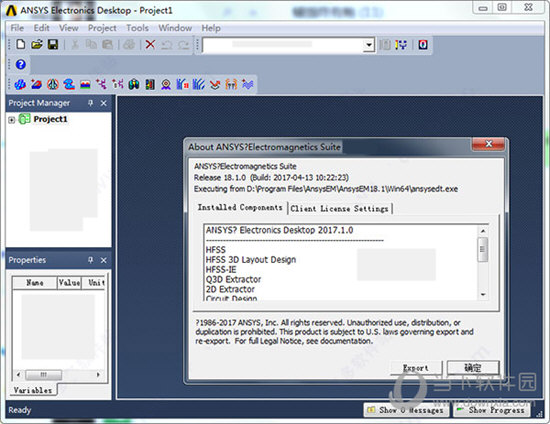The width and height of the screenshot is (550, 424).
Task: Click the components list scroll-up arrow
Action: pyautogui.click(x=483, y=231)
